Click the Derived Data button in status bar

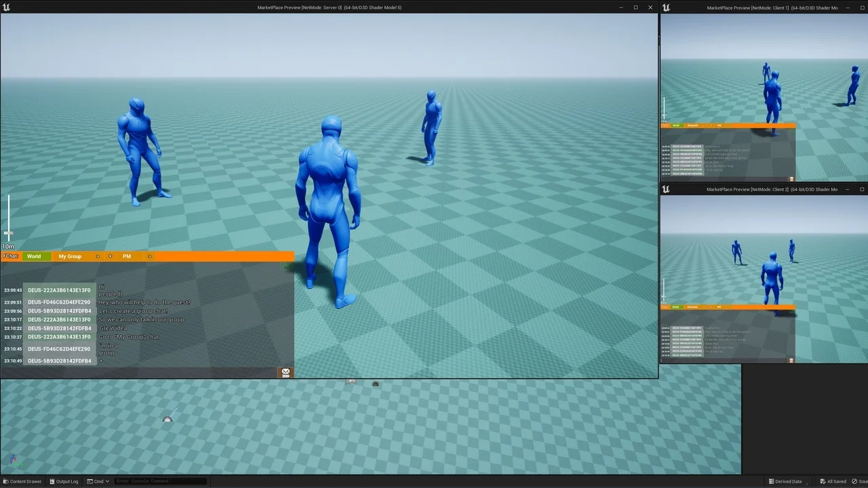pyautogui.click(x=785, y=481)
